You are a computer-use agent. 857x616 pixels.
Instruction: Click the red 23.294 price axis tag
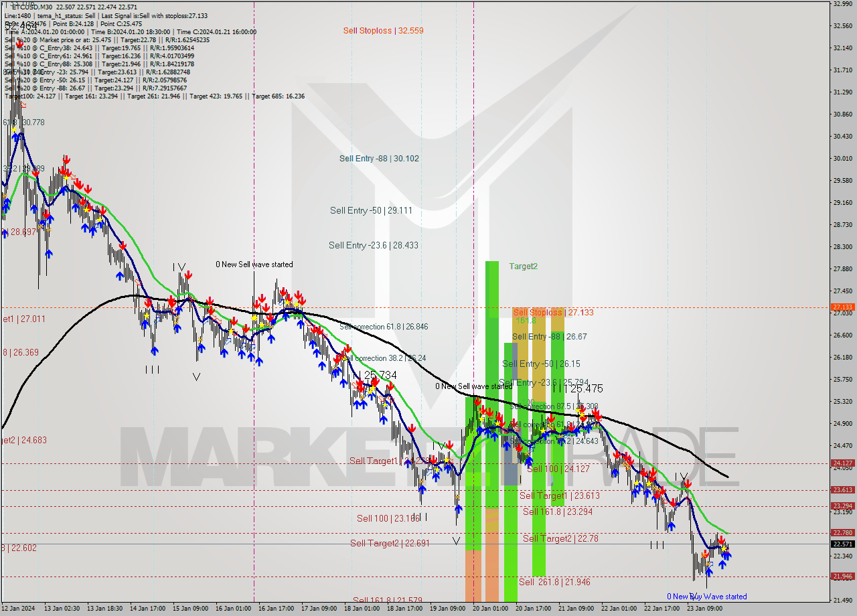843,506
